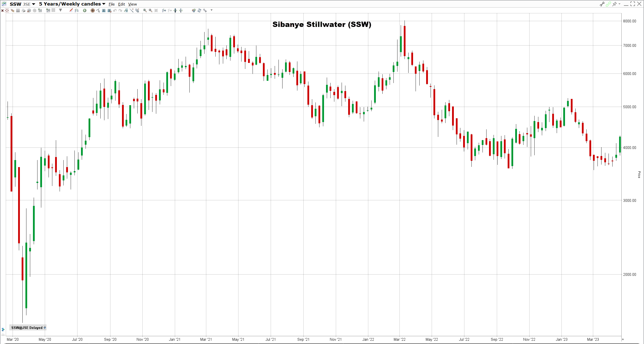Refresh the chart with the refresh arrows icon

click(199, 10)
